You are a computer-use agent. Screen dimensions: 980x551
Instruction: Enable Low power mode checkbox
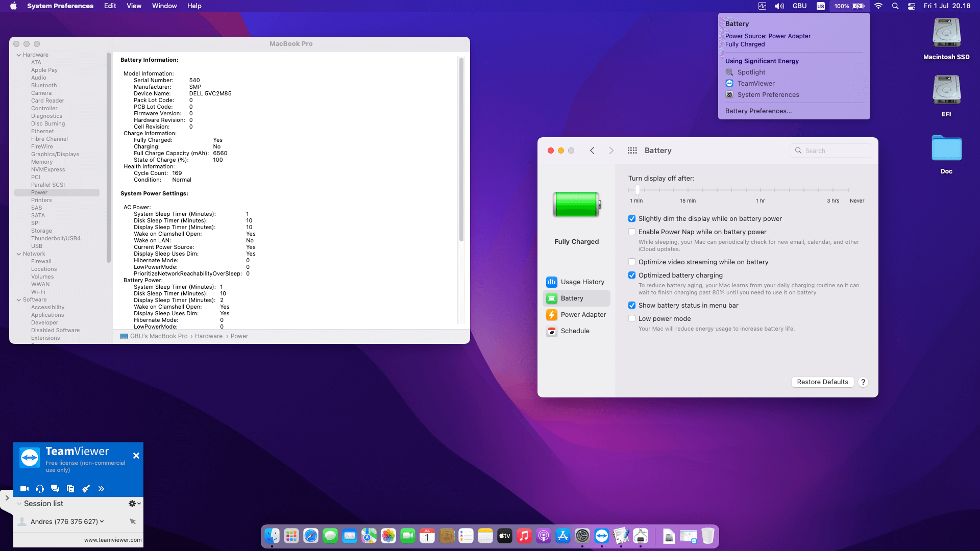coord(632,319)
